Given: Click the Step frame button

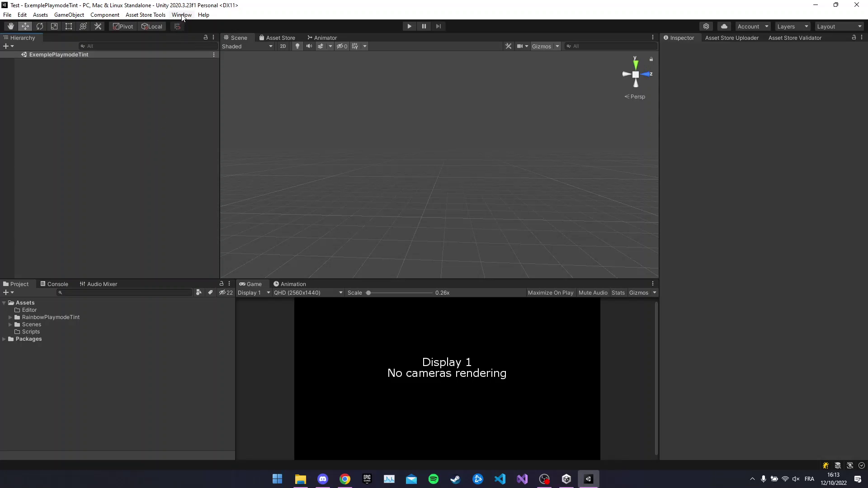Looking at the screenshot, I should 439,26.
